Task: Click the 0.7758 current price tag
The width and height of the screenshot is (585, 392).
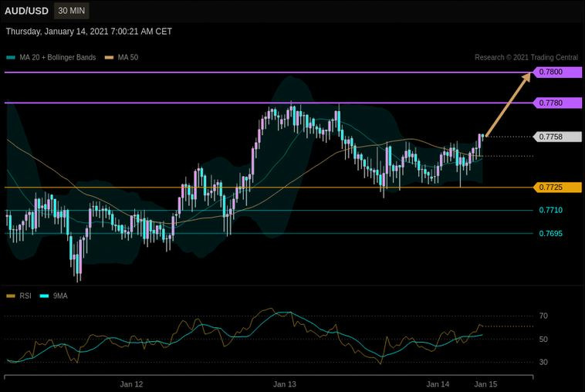Action: click(x=557, y=137)
